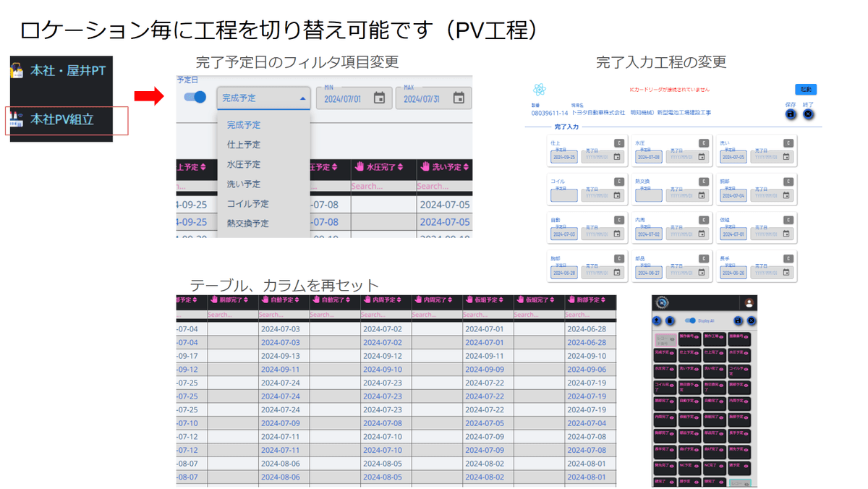Toggle the Display All switch
This screenshot has width=868, height=489.
pyautogui.click(x=690, y=320)
